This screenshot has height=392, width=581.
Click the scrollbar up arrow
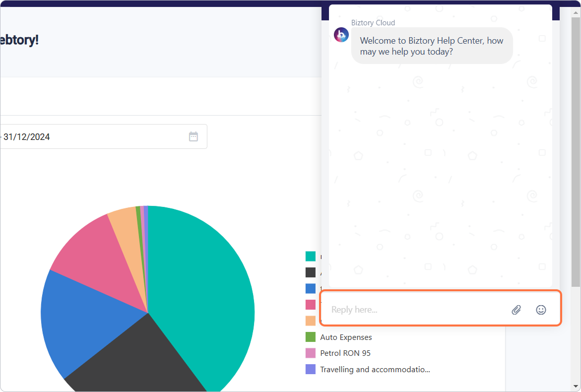coord(576,12)
